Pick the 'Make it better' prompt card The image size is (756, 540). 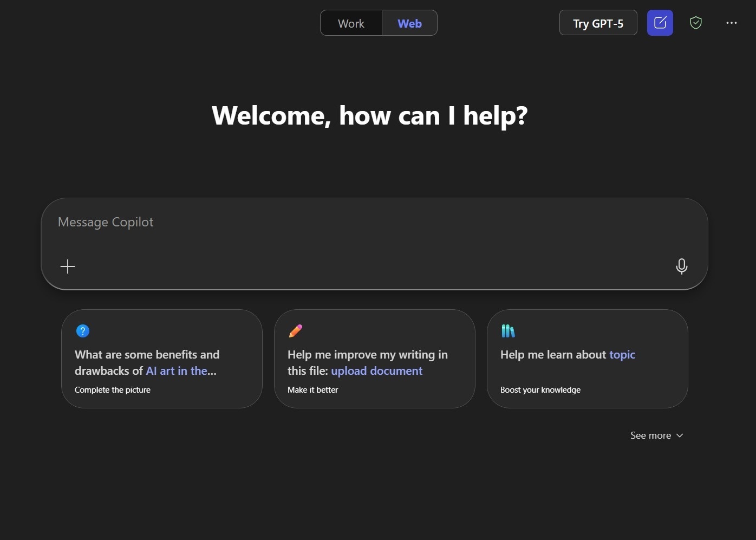point(312,390)
